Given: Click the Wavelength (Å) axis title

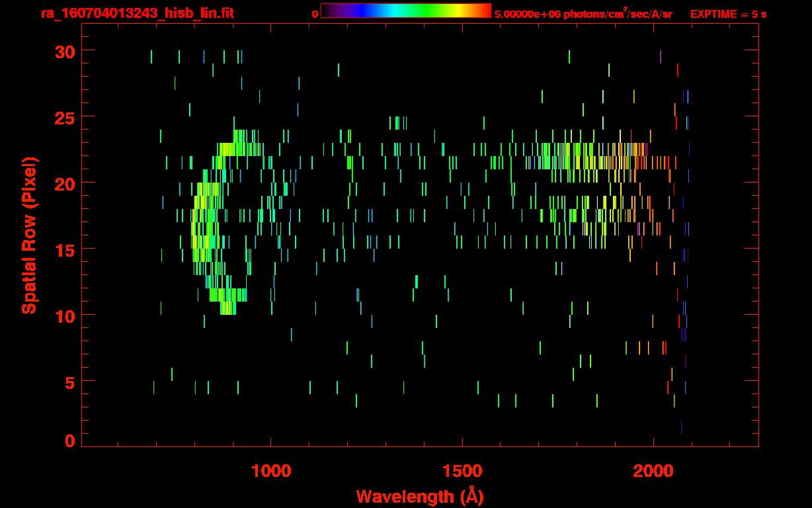Looking at the screenshot, I should tap(420, 496).
